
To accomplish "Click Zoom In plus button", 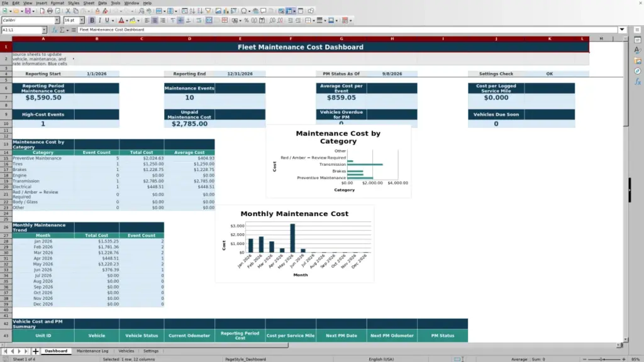I will 623,359.
